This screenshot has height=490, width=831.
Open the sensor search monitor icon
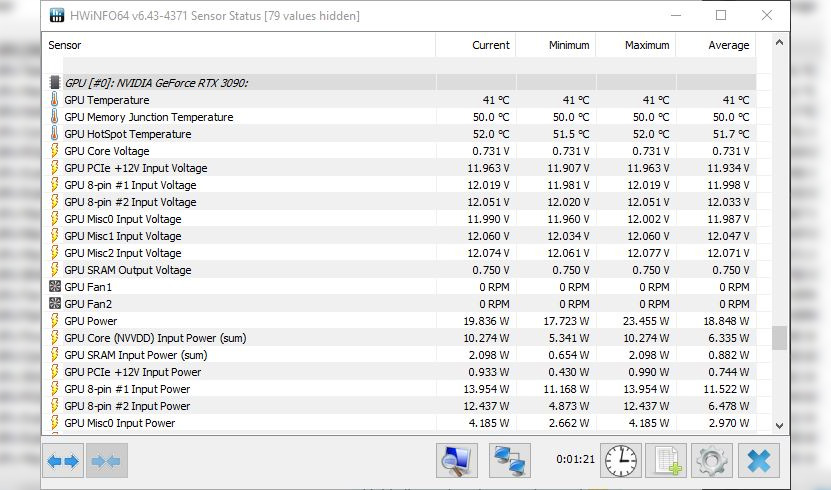pyautogui.click(x=456, y=460)
